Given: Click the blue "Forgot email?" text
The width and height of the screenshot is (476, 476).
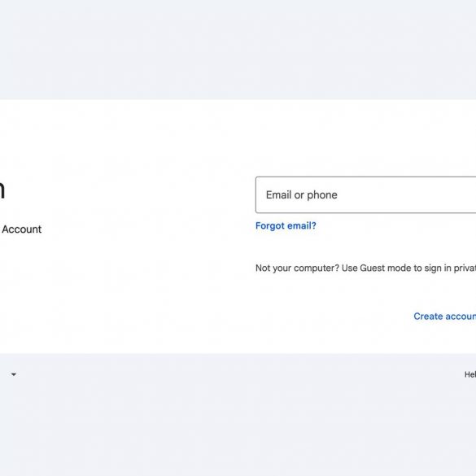Looking at the screenshot, I should (286, 226).
